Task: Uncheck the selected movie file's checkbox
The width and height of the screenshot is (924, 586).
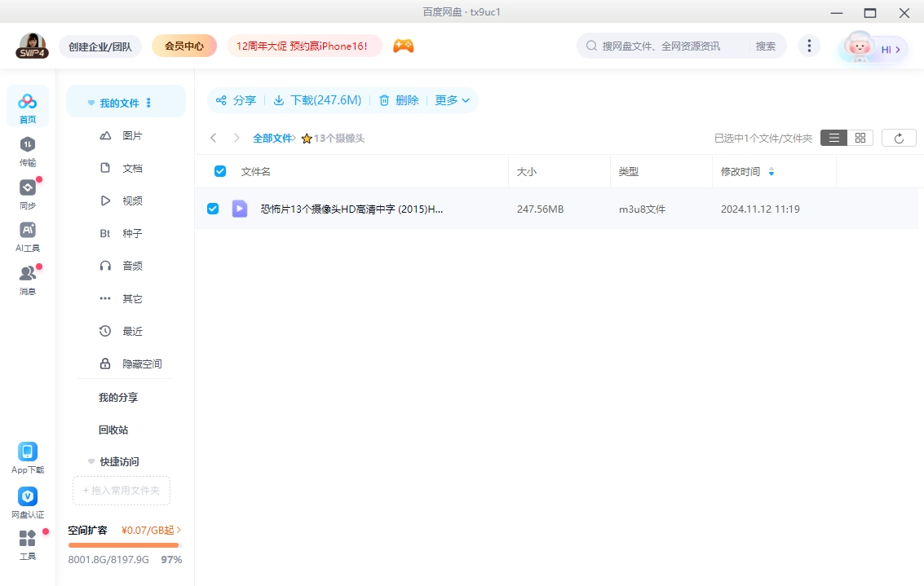Action: click(x=213, y=209)
